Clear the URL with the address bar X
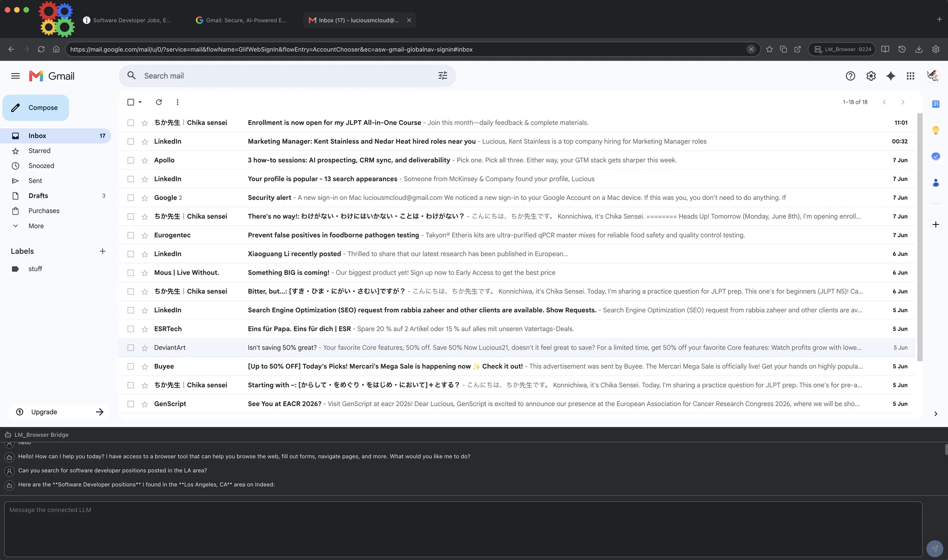This screenshot has width=948, height=560. click(x=751, y=50)
